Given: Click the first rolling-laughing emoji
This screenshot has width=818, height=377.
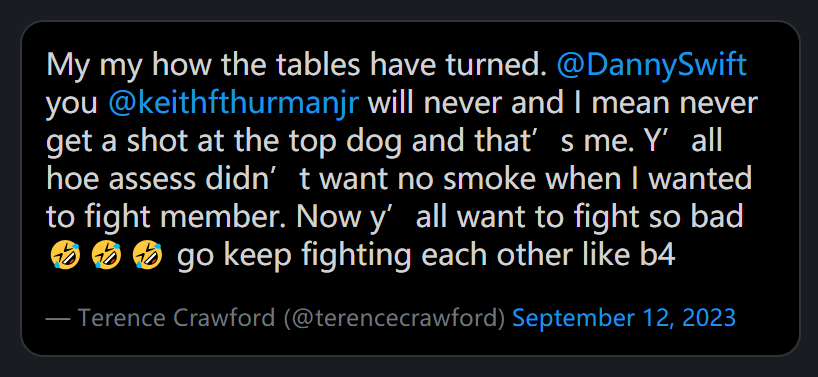Looking at the screenshot, I should click(x=65, y=256).
